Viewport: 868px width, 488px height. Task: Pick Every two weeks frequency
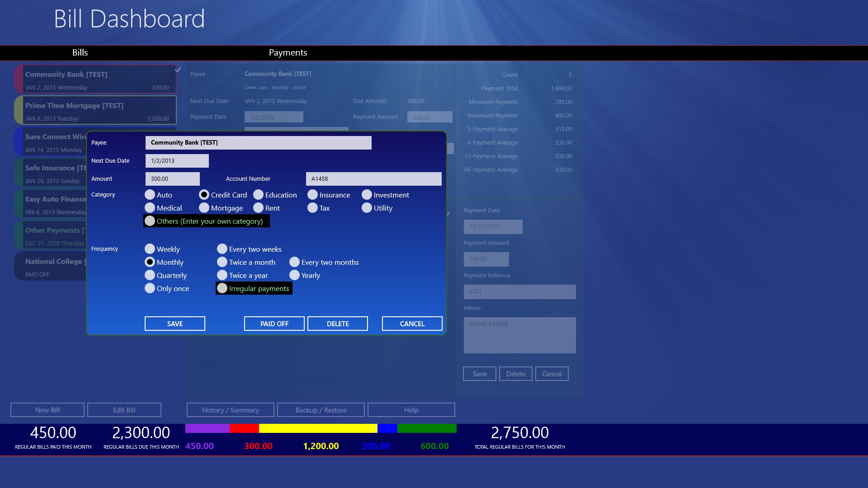[x=222, y=249]
